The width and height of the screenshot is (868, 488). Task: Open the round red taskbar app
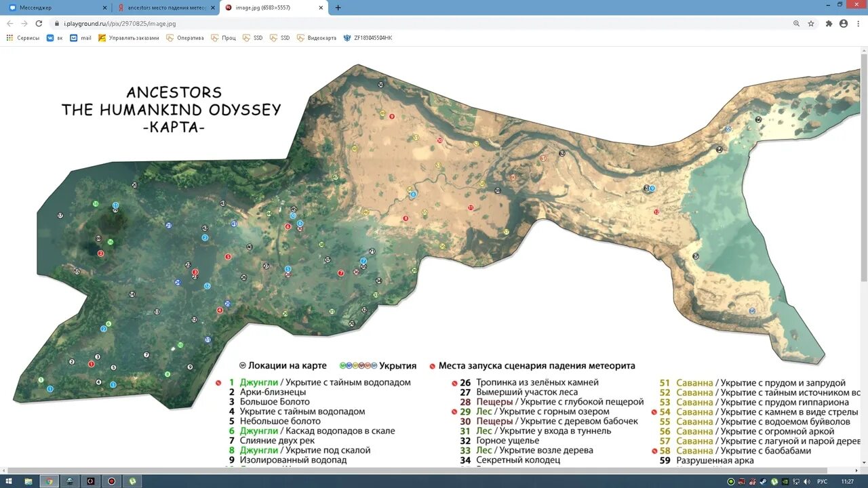(111, 481)
